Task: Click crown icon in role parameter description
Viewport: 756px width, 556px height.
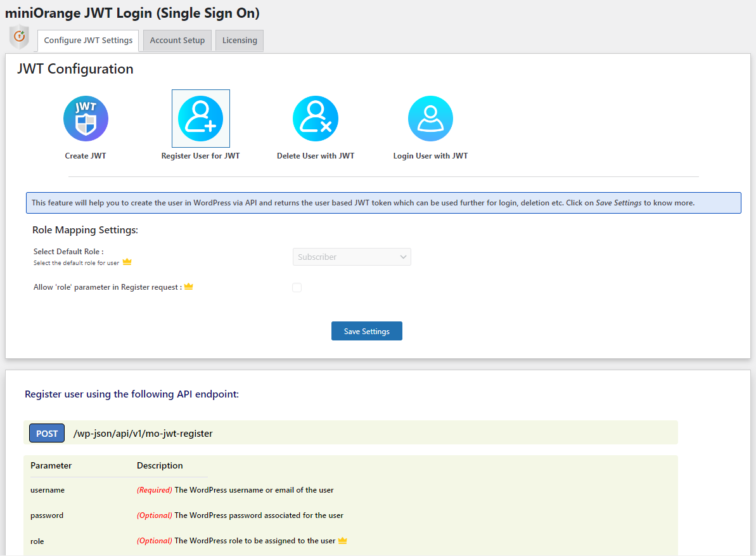Action: (x=342, y=541)
